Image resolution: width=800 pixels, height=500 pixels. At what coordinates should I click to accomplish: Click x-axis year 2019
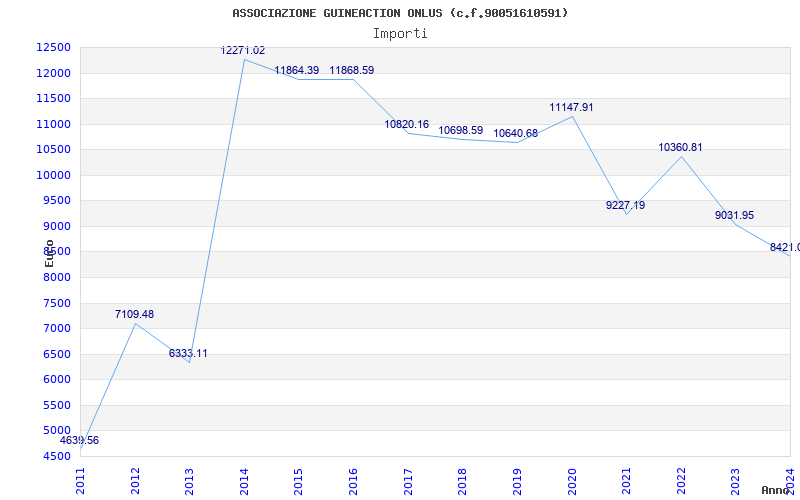click(x=517, y=482)
